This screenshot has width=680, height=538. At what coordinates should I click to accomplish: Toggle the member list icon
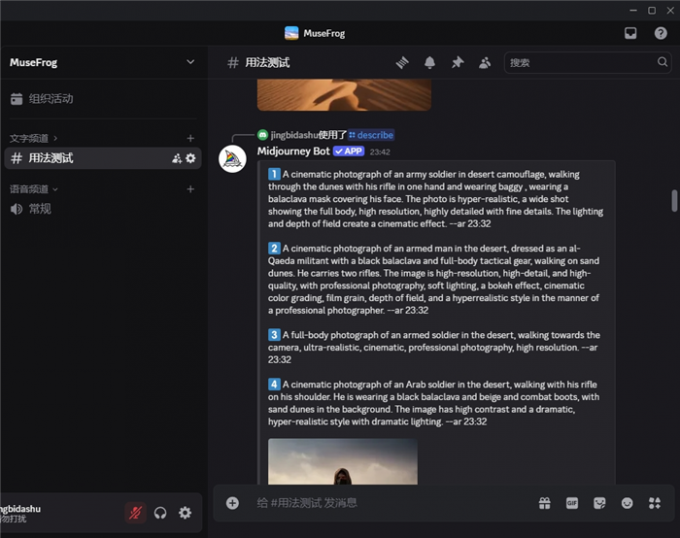485,62
